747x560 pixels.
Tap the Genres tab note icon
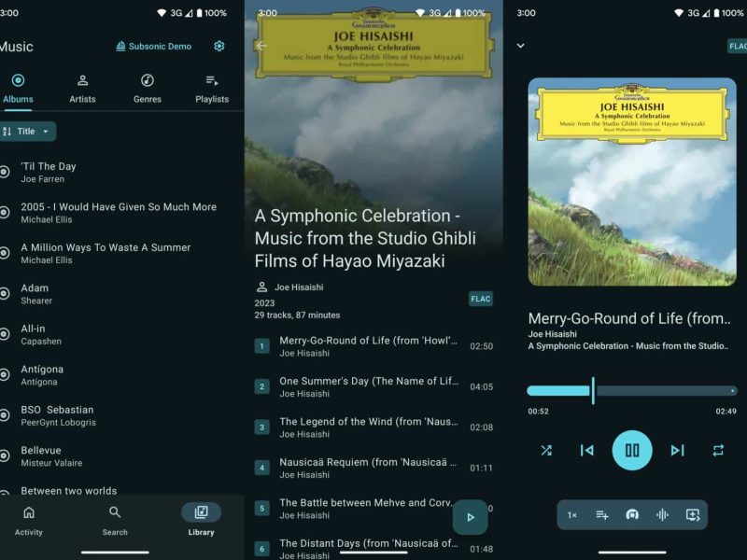click(148, 80)
